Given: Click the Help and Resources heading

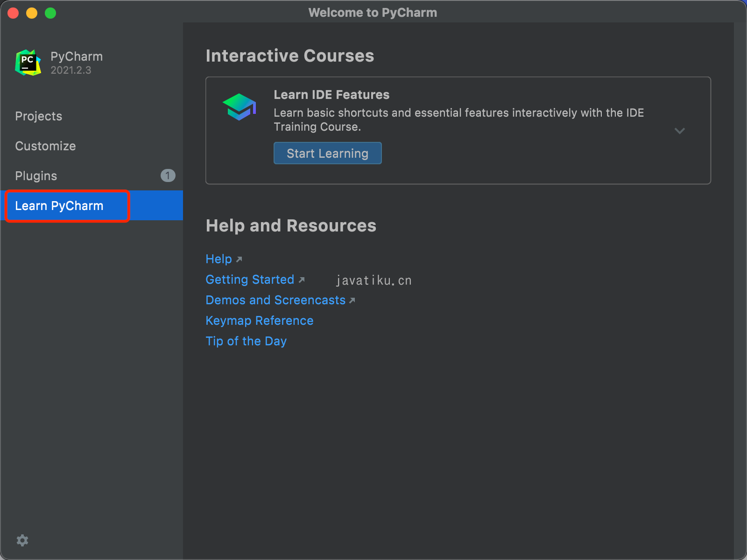Looking at the screenshot, I should (x=291, y=226).
